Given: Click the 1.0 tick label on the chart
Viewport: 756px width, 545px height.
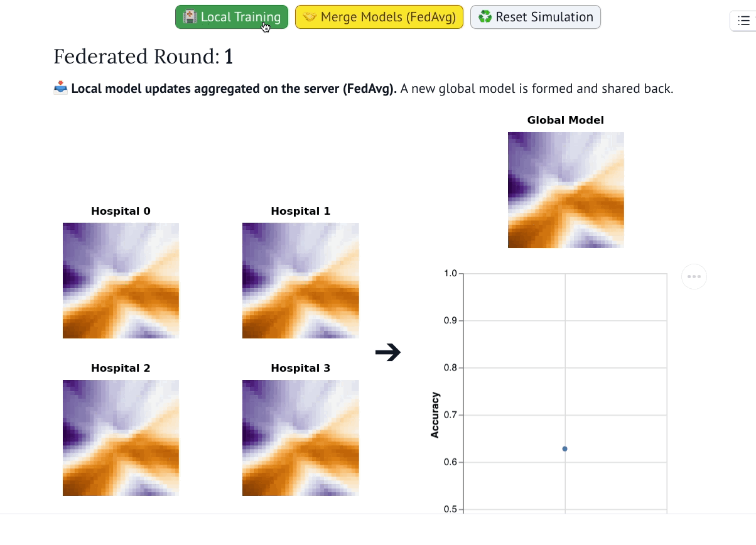Looking at the screenshot, I should point(450,274).
